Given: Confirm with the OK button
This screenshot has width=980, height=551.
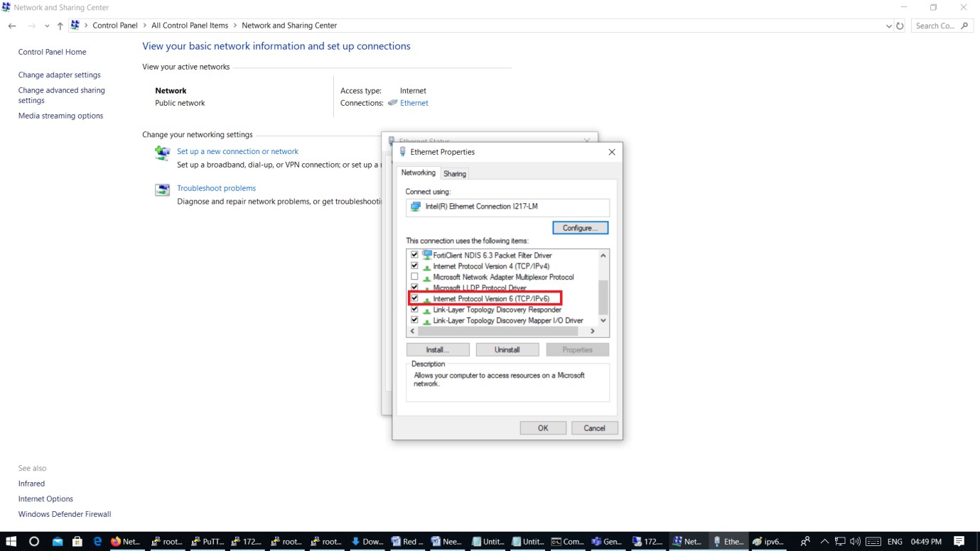Looking at the screenshot, I should pos(543,428).
